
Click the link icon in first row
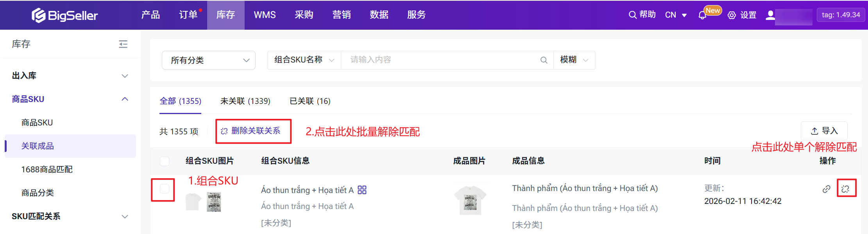826,189
